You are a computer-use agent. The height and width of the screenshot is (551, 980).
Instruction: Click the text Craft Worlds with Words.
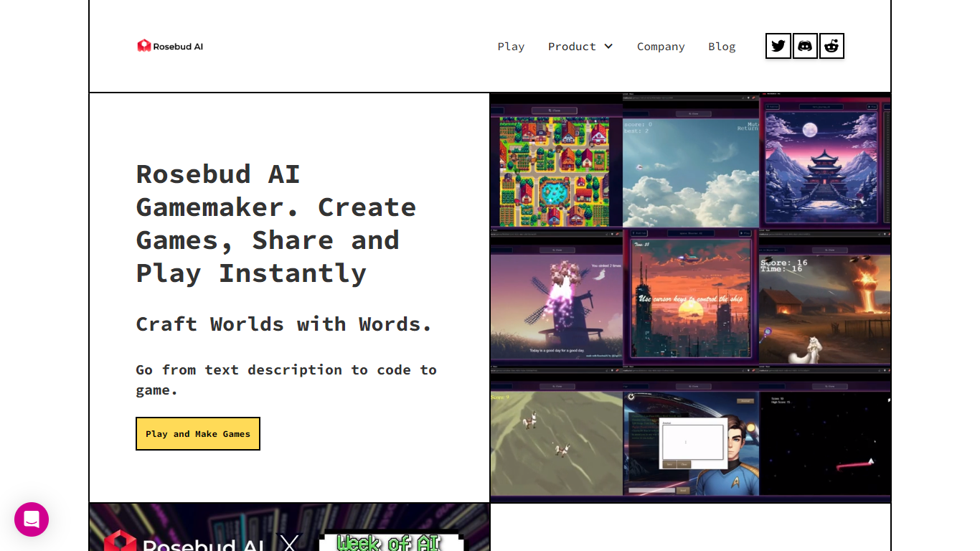tap(284, 324)
